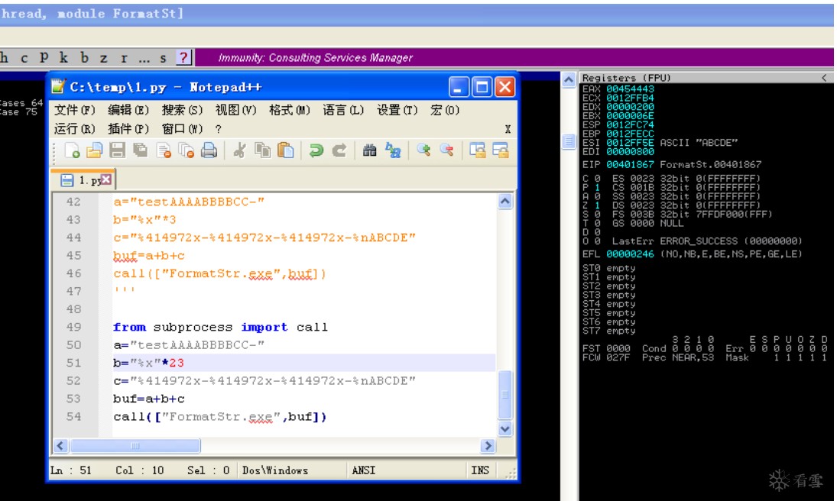Close the current document via toolbar icon
The width and height of the screenshot is (837, 504).
coord(164,151)
